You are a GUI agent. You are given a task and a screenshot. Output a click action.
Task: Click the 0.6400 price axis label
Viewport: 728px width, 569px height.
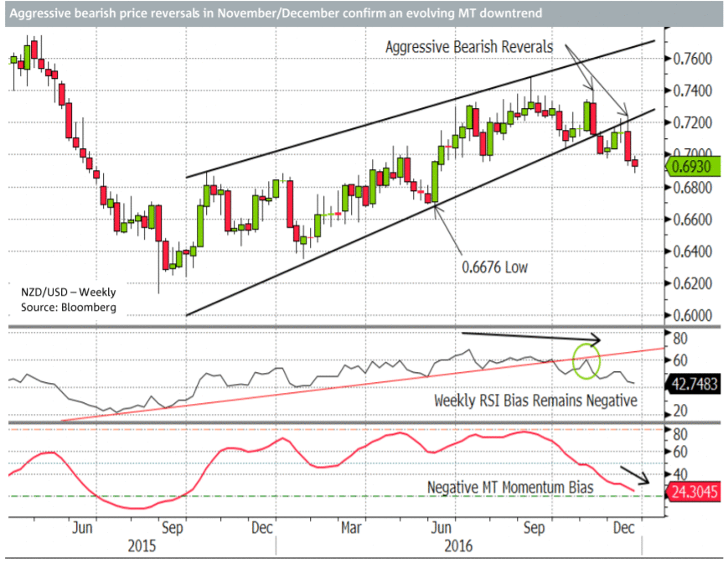(x=693, y=251)
